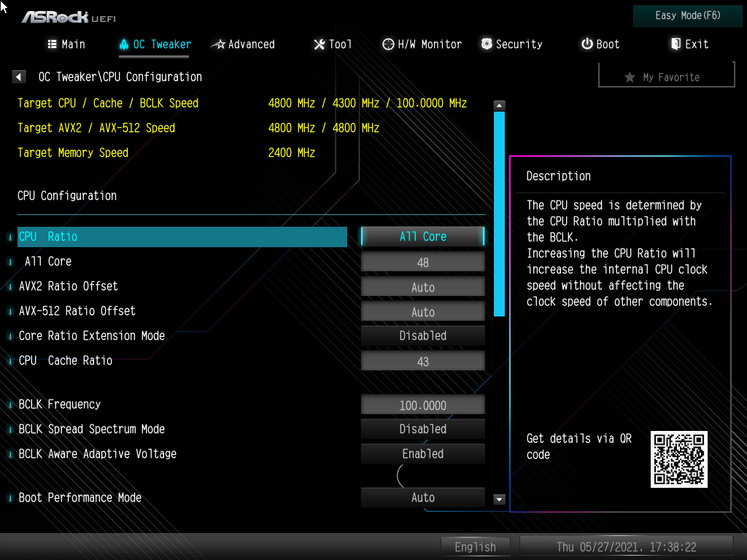Open the Exit door icon
The width and height of the screenshot is (747, 560).
(673, 44)
